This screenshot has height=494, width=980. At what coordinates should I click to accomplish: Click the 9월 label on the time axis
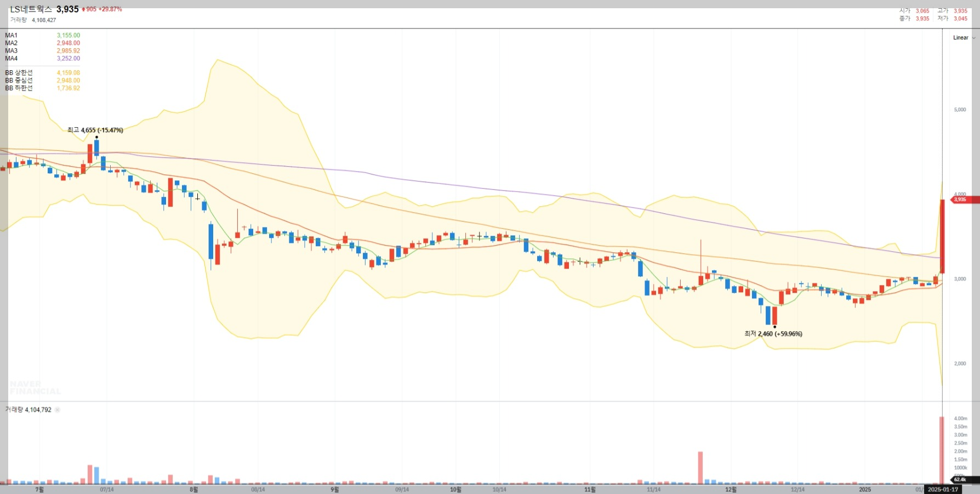coord(334,490)
